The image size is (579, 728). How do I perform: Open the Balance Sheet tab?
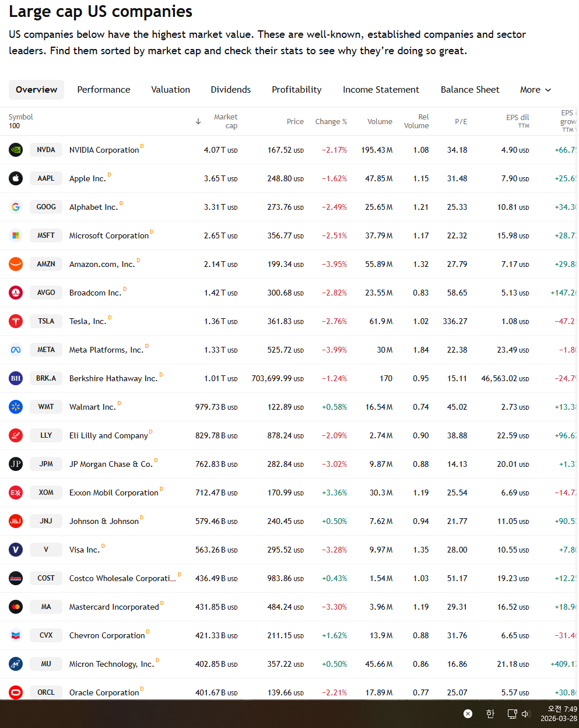click(x=470, y=90)
